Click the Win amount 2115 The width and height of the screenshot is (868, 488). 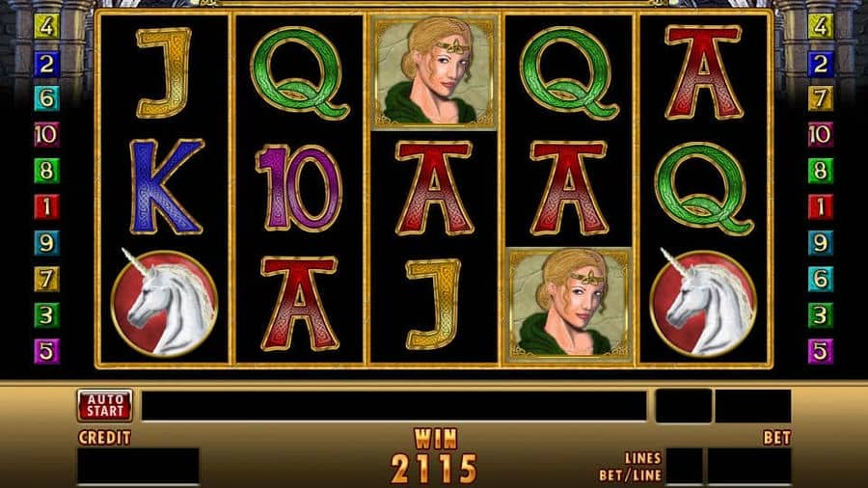(x=434, y=468)
